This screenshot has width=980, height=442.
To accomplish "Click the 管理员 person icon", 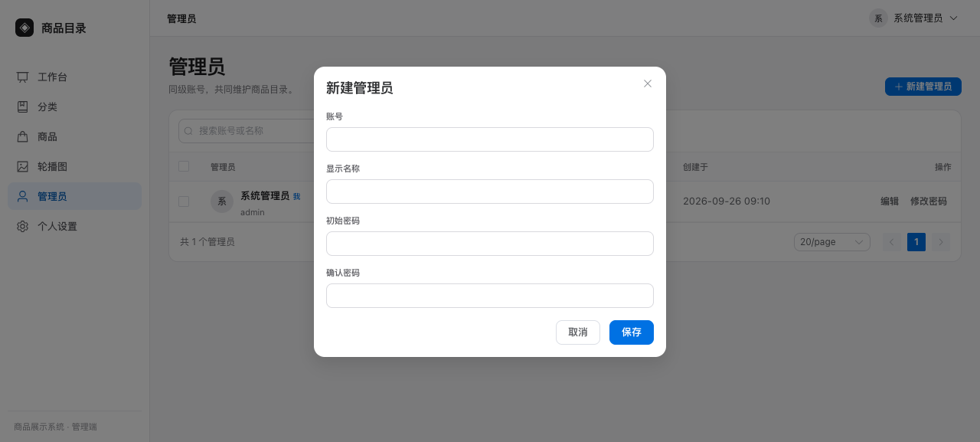I will [23, 197].
